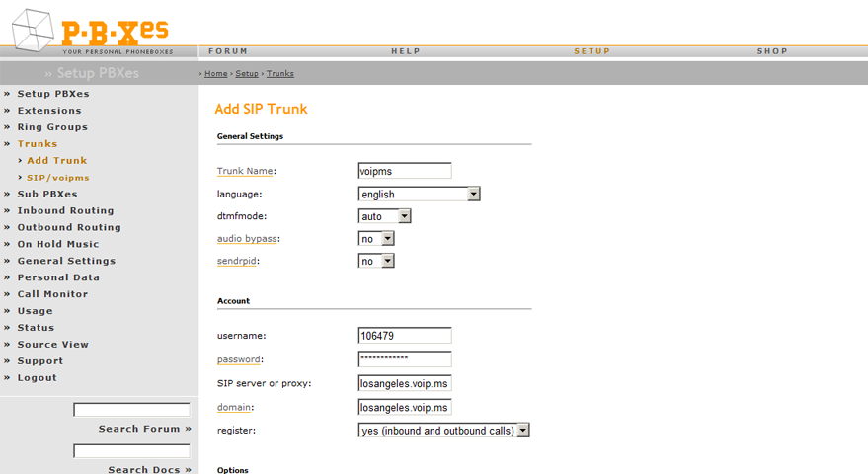Open General Settings in sidebar
The image size is (868, 474).
(x=66, y=261)
